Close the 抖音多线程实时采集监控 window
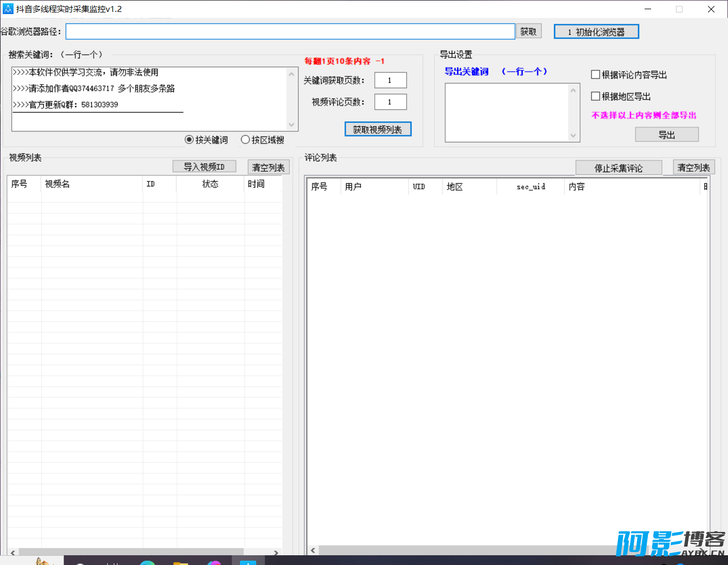This screenshot has width=728, height=565. click(711, 9)
